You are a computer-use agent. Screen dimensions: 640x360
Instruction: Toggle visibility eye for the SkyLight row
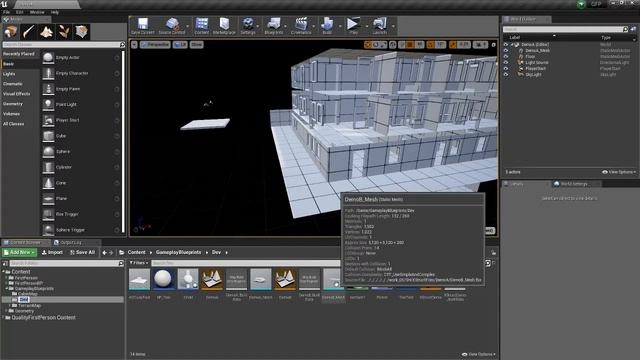tap(506, 75)
